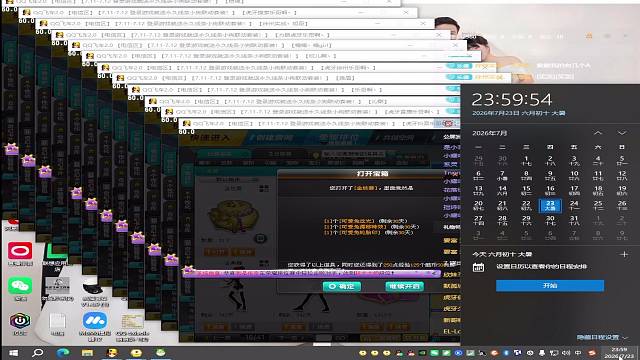This screenshot has height=360, width=640.
Task: Select July 31 in the calendar
Action: pyautogui.click(x=574, y=220)
